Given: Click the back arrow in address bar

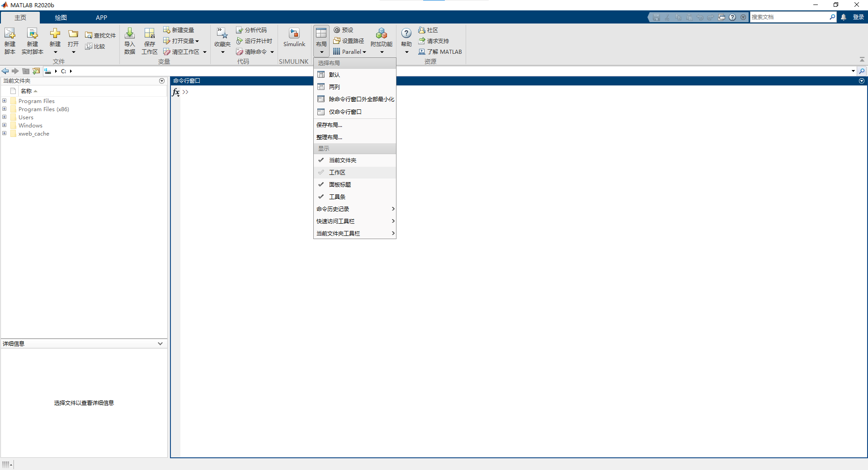Looking at the screenshot, I should pyautogui.click(x=5, y=71).
